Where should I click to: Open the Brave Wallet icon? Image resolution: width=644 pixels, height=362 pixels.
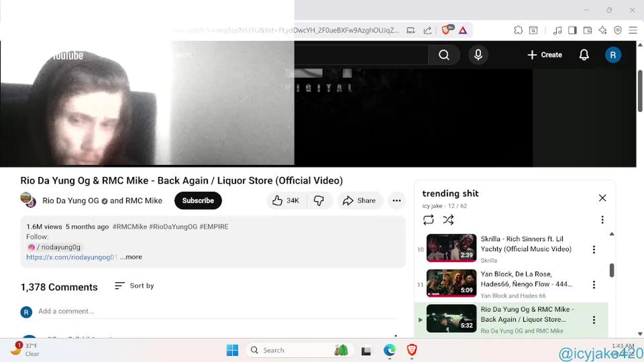click(587, 30)
